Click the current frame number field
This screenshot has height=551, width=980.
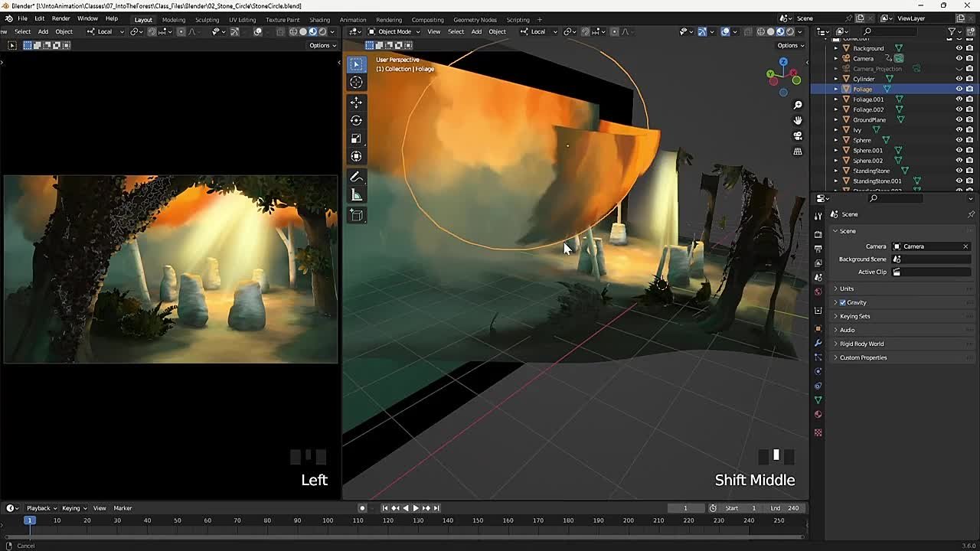click(x=685, y=508)
